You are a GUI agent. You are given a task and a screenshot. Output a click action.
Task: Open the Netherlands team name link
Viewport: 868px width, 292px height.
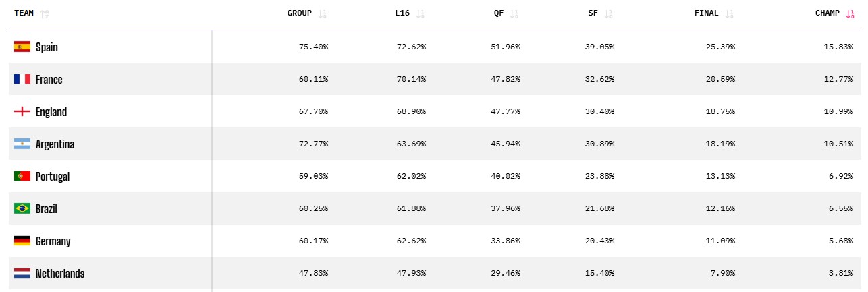(x=60, y=274)
